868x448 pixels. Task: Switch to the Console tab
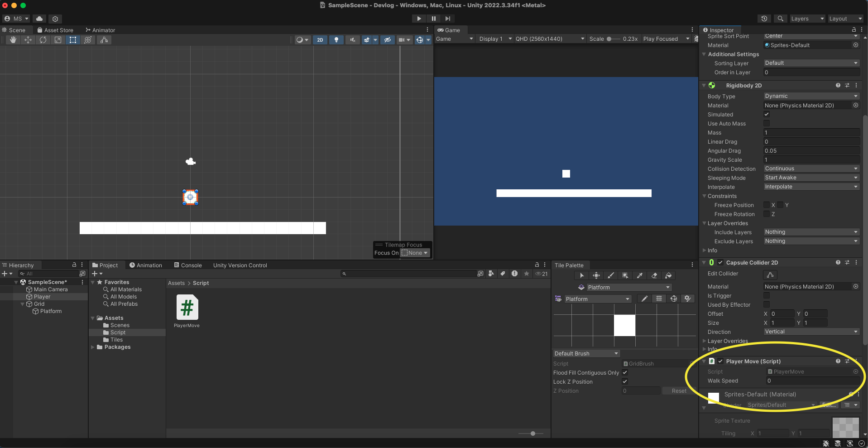(188, 265)
